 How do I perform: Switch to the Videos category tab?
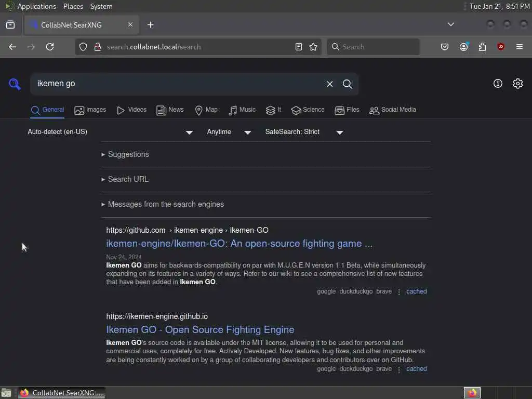click(131, 110)
